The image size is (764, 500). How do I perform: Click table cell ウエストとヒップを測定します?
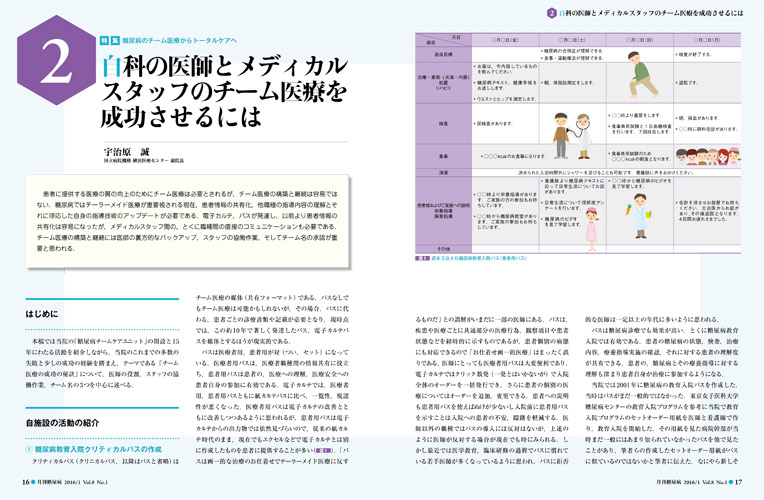click(505, 99)
